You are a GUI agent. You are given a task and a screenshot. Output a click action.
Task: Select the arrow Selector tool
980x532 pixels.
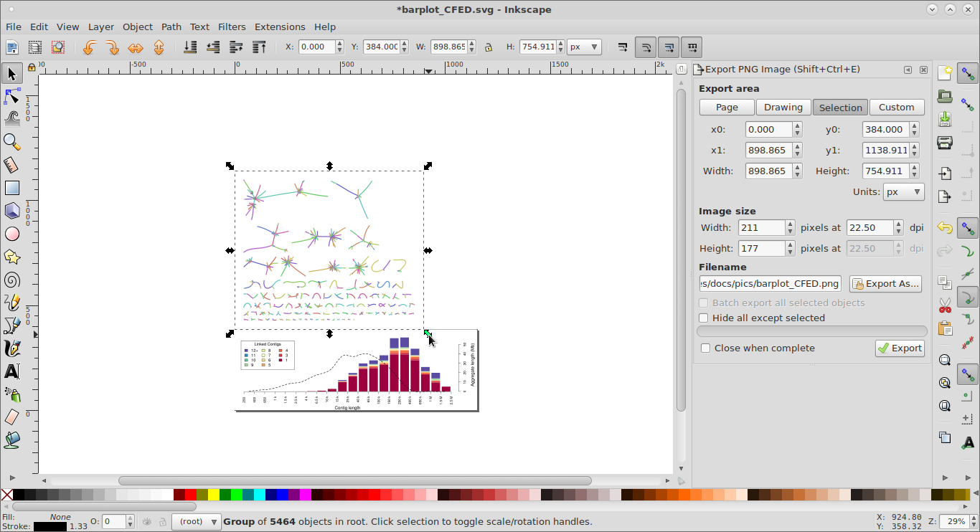click(x=12, y=73)
